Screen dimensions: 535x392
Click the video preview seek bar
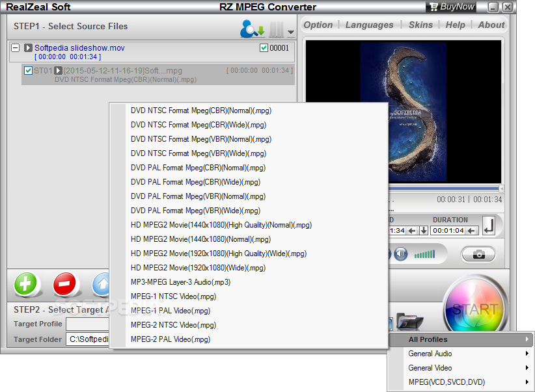click(445, 188)
